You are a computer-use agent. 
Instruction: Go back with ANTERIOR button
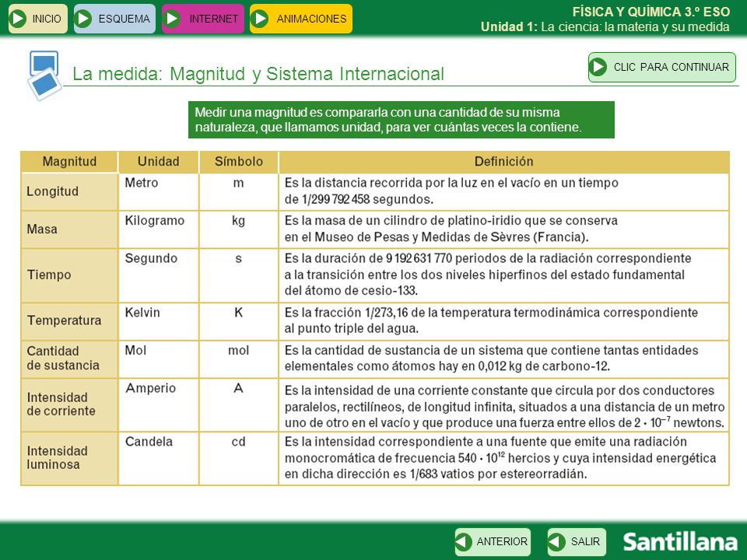click(x=493, y=542)
